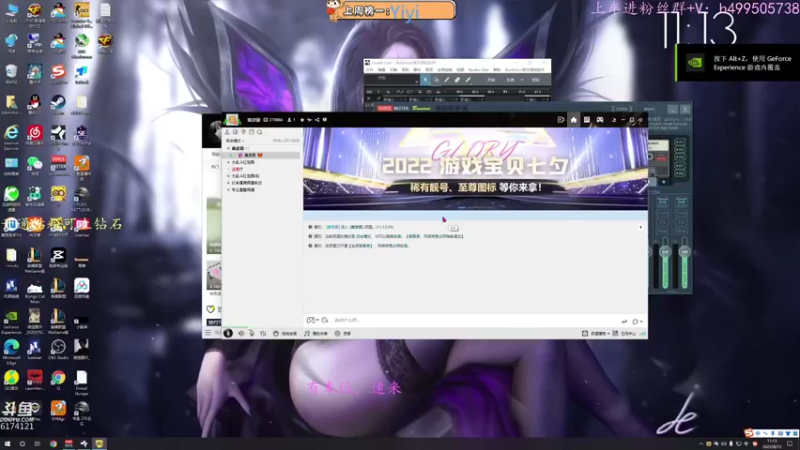Image resolution: width=800 pixels, height=450 pixels.
Task: Click the game controller icon in YY title bar
Action: [x=600, y=120]
